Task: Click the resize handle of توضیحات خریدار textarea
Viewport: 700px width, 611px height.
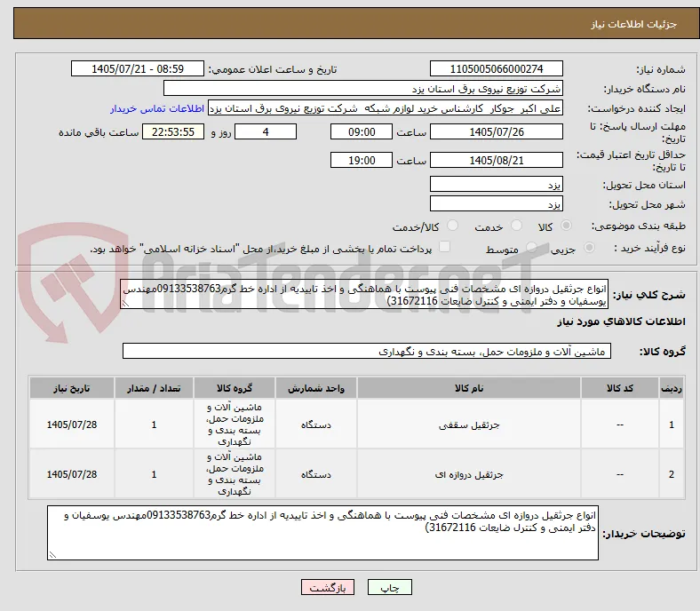Action: (52, 555)
